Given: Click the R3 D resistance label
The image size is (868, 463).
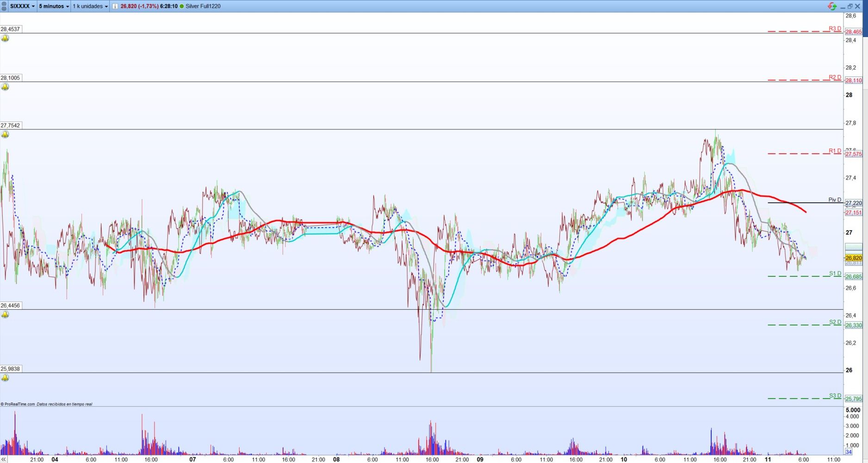Looking at the screenshot, I should pos(835,29).
